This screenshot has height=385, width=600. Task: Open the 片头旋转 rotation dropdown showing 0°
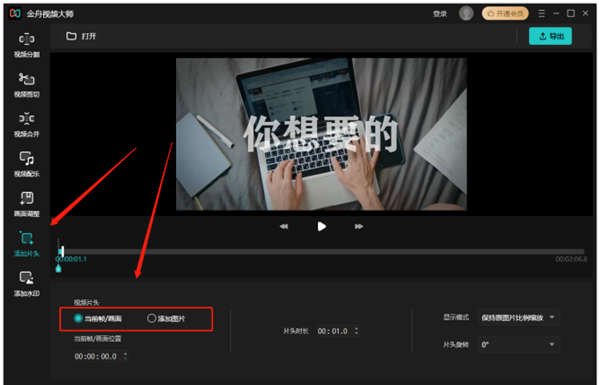518,344
